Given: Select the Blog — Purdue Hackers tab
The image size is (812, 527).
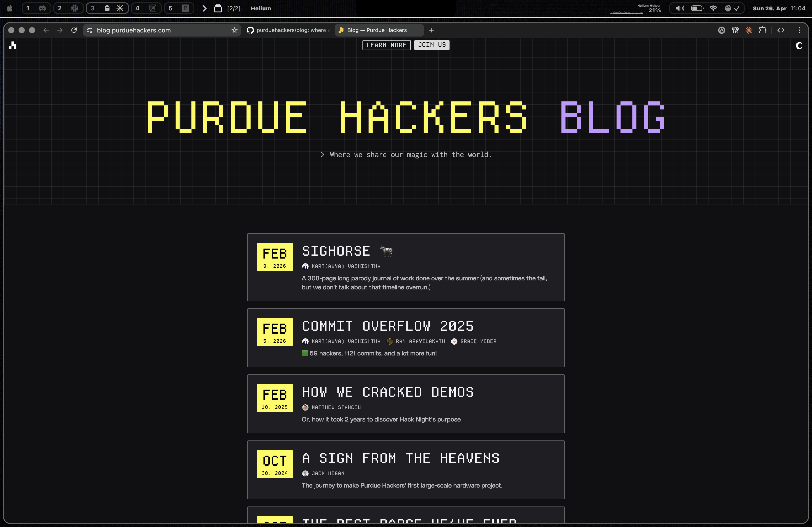Looking at the screenshot, I should click(x=379, y=30).
